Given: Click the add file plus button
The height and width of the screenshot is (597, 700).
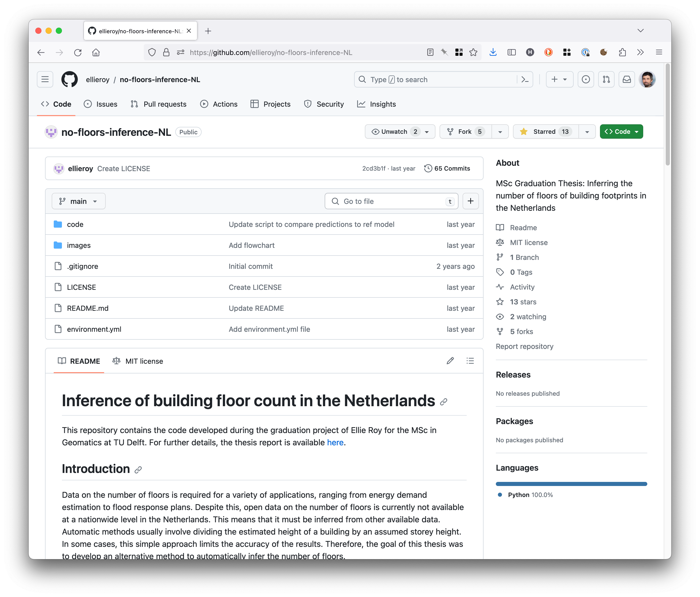Looking at the screenshot, I should click(x=470, y=201).
